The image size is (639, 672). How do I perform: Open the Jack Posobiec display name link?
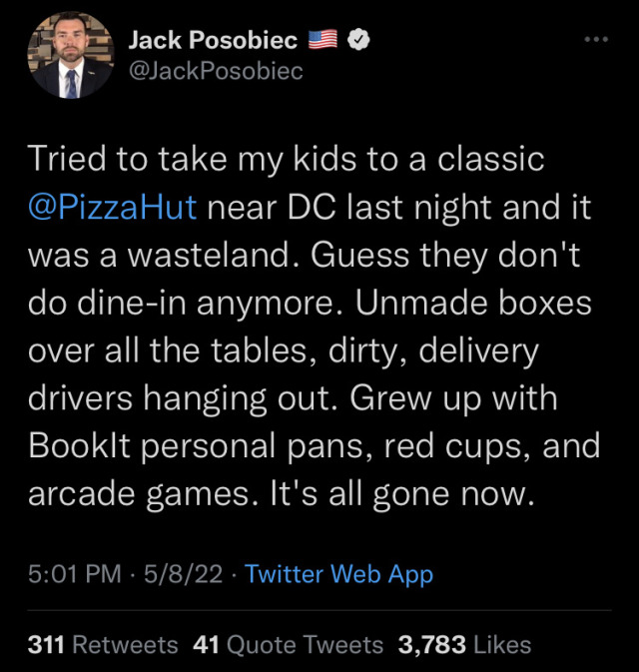click(214, 41)
